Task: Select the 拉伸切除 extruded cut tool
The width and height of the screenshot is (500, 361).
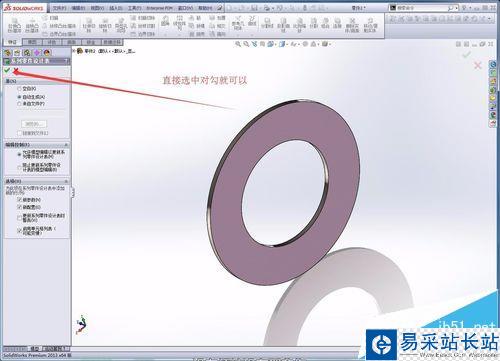Action: click(x=89, y=26)
